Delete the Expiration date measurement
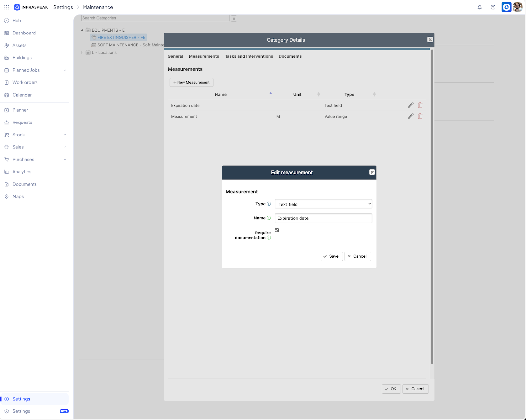526x420 pixels. (420, 105)
